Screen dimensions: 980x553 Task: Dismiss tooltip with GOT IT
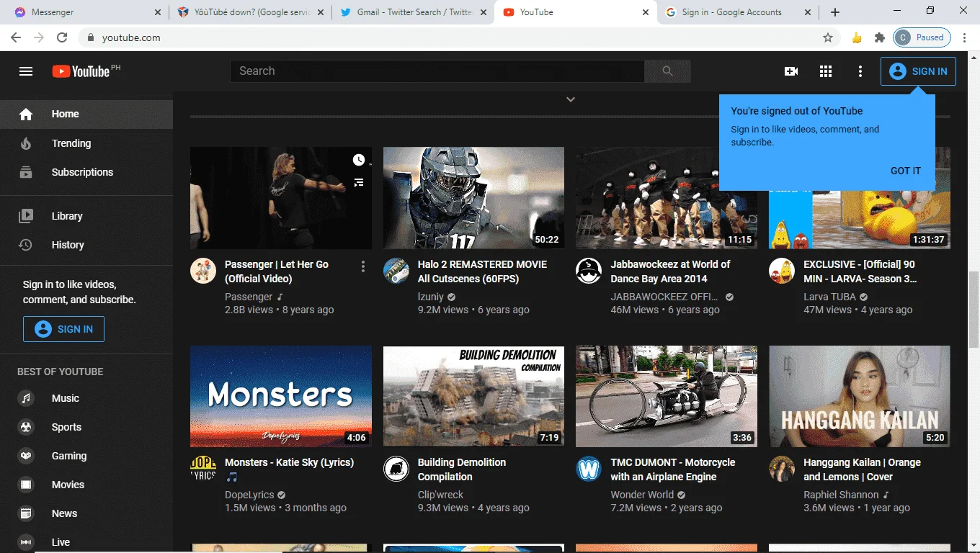click(906, 171)
